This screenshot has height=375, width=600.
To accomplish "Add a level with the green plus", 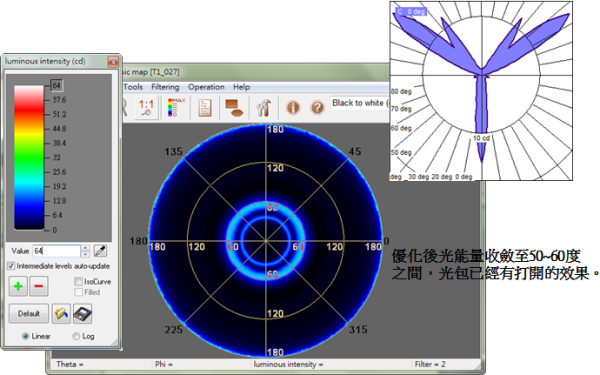I will [x=18, y=286].
